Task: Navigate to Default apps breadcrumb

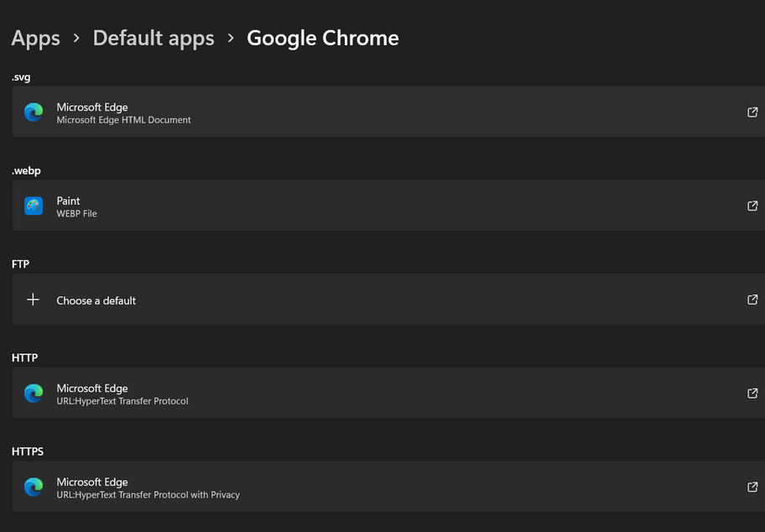Action: [x=154, y=39]
